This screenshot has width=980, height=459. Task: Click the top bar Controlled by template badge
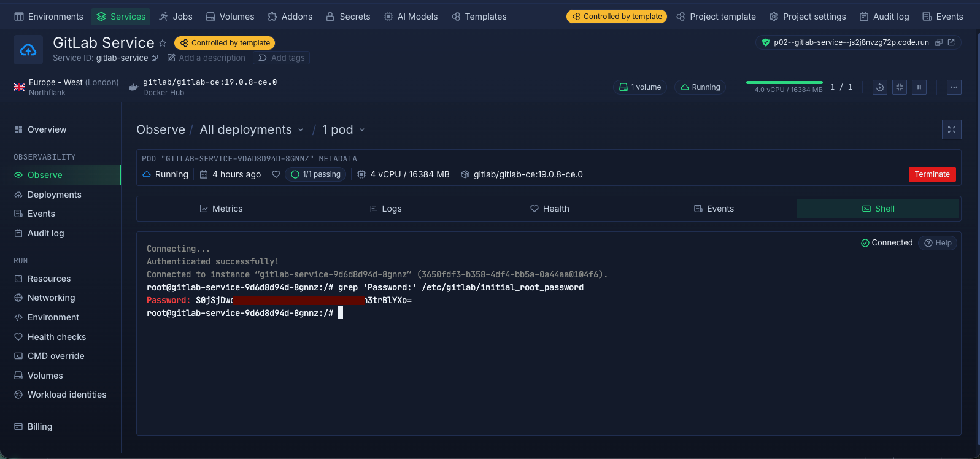pyautogui.click(x=617, y=17)
